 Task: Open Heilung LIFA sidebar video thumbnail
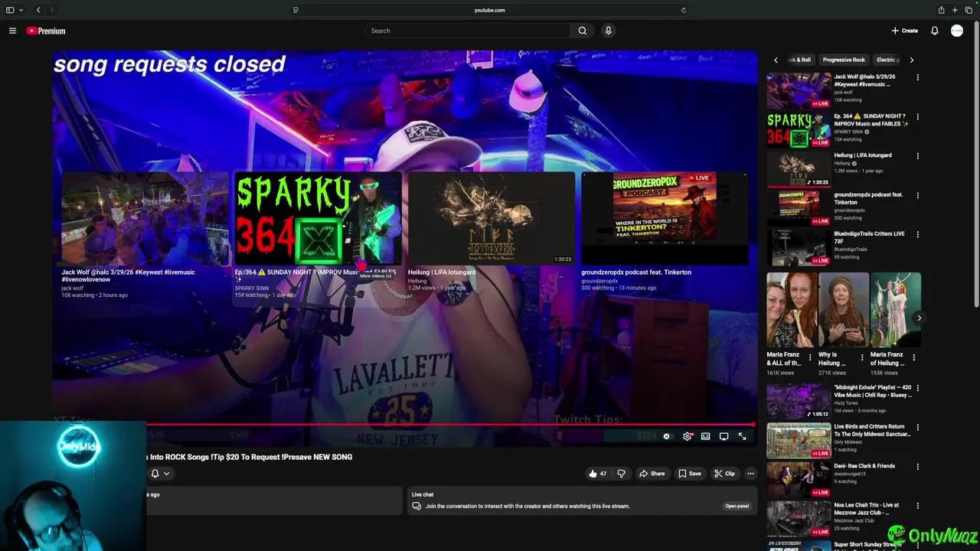click(799, 169)
